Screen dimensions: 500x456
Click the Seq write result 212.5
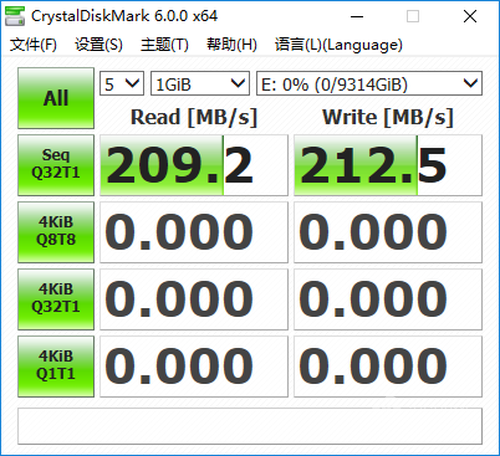(x=388, y=165)
